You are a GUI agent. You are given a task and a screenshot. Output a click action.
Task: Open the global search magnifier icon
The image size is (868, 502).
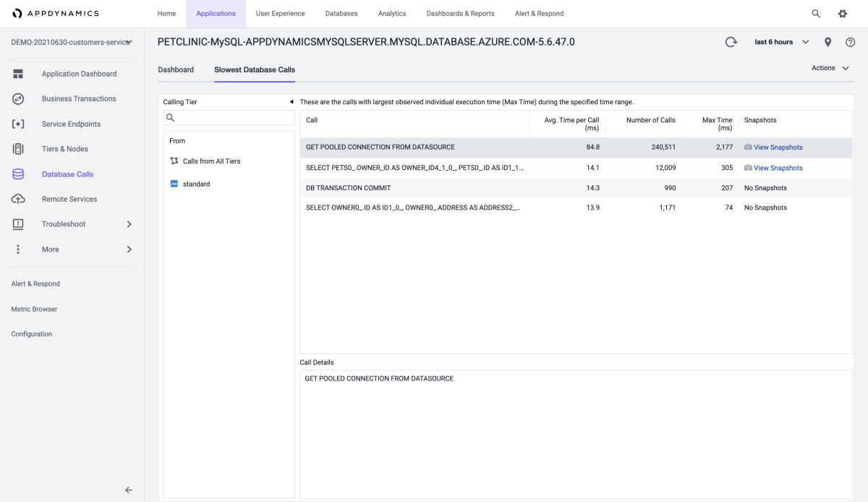[816, 14]
